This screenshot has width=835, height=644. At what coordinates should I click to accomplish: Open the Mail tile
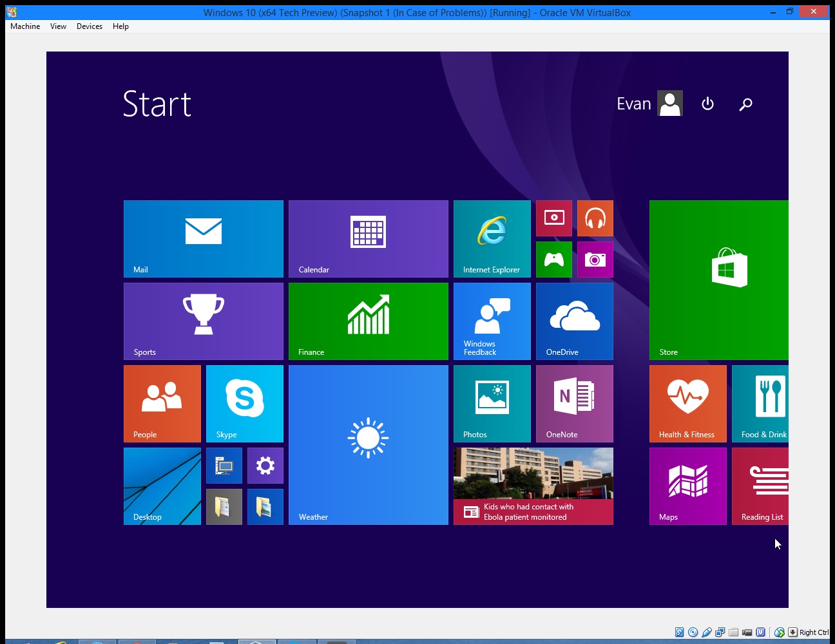204,239
